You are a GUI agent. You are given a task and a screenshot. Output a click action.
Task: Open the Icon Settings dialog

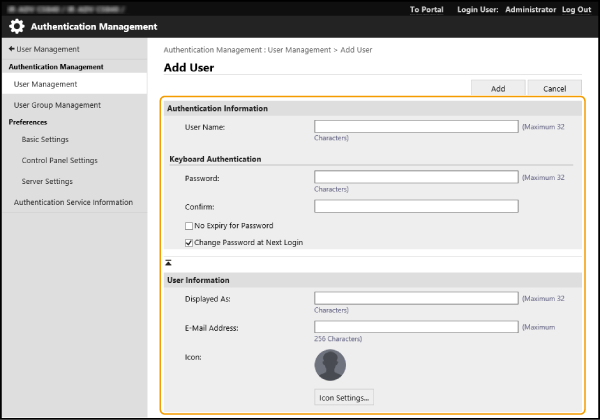coord(344,397)
